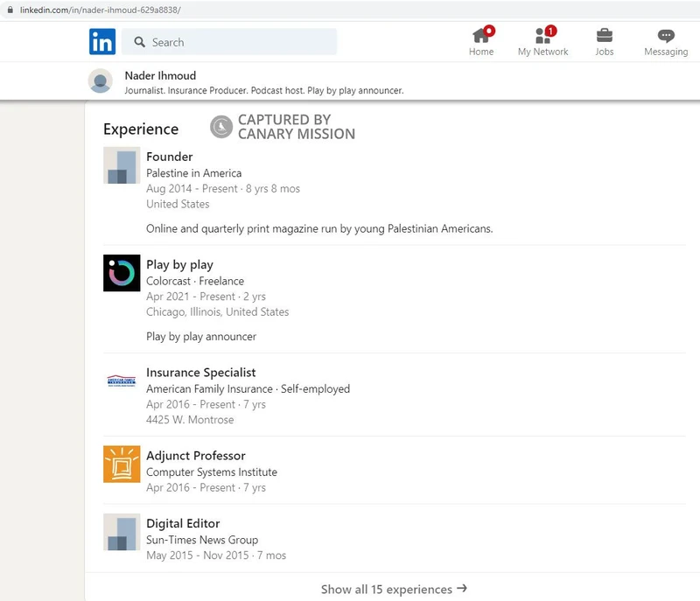Screen dimensions: 700x601
Task: Click Nader Ihmoud's profile avatar
Action: (101, 80)
